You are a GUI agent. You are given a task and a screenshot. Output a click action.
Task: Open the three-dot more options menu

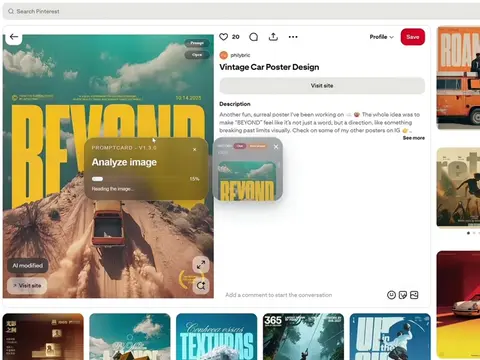tap(293, 37)
